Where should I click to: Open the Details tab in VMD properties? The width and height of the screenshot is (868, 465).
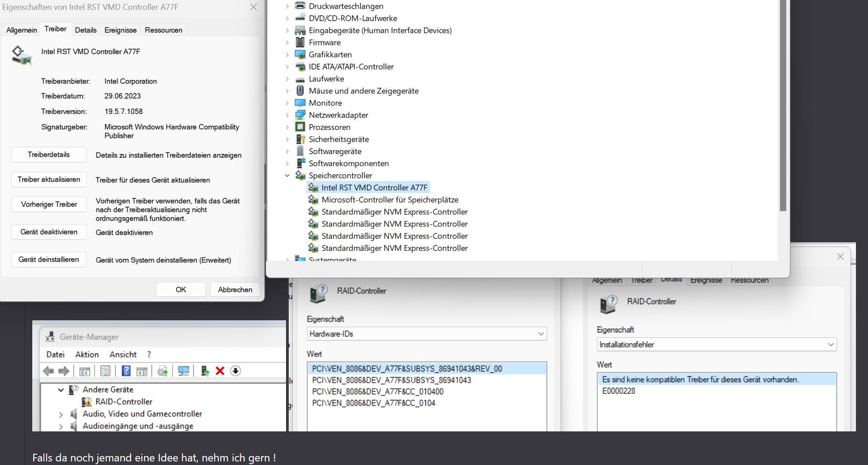coord(86,30)
